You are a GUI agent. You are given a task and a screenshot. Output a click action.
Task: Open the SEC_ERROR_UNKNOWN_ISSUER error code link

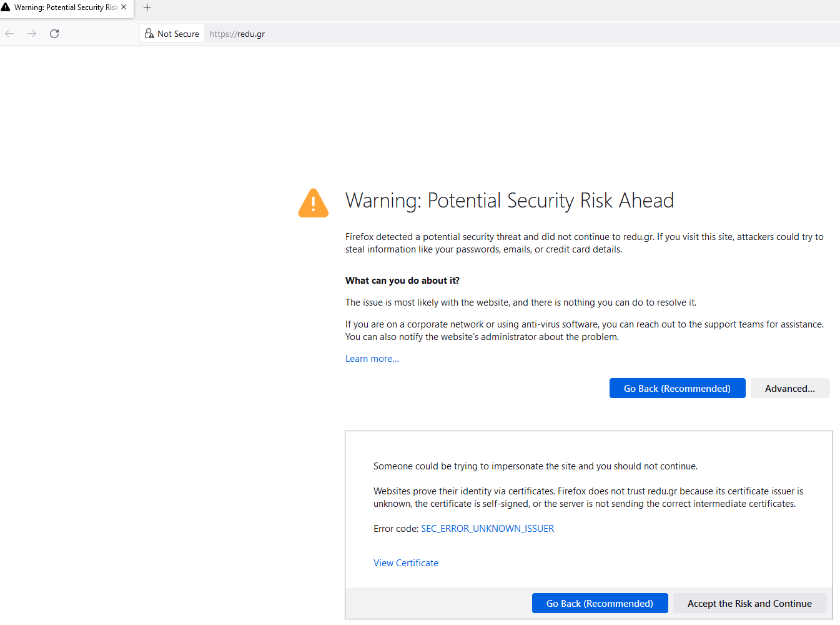pos(487,529)
